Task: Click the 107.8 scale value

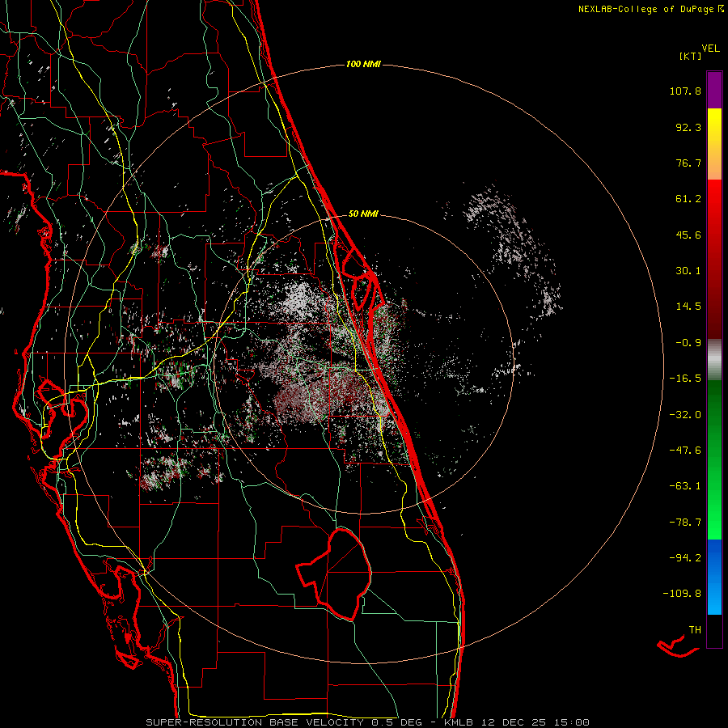Action: pos(685,91)
